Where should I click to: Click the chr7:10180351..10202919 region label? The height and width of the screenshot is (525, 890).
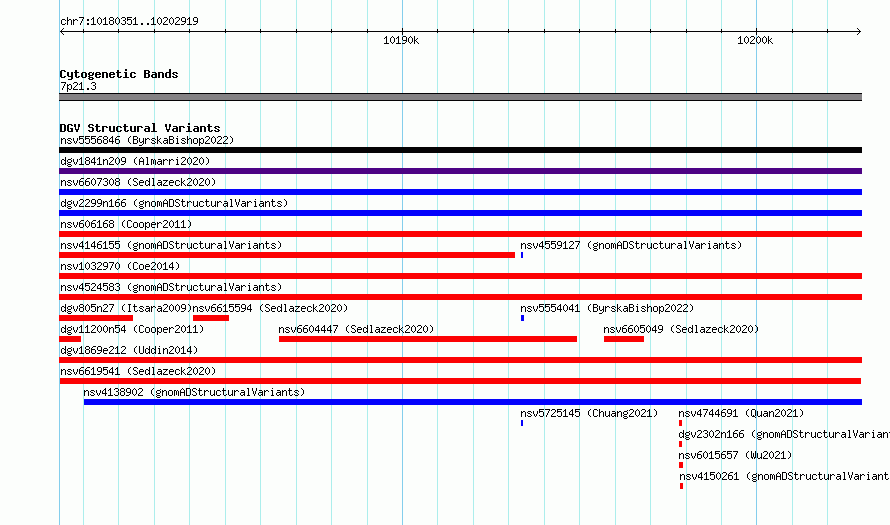[x=129, y=22]
